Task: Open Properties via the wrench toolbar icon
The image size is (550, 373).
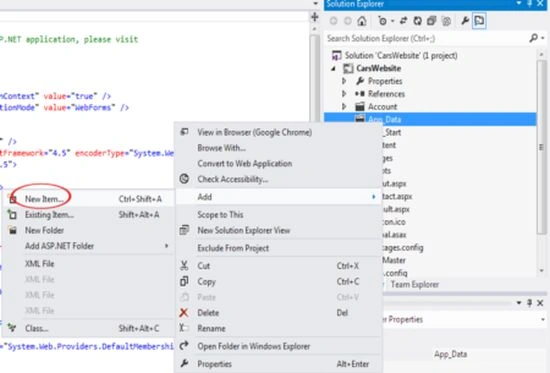Action: click(465, 21)
